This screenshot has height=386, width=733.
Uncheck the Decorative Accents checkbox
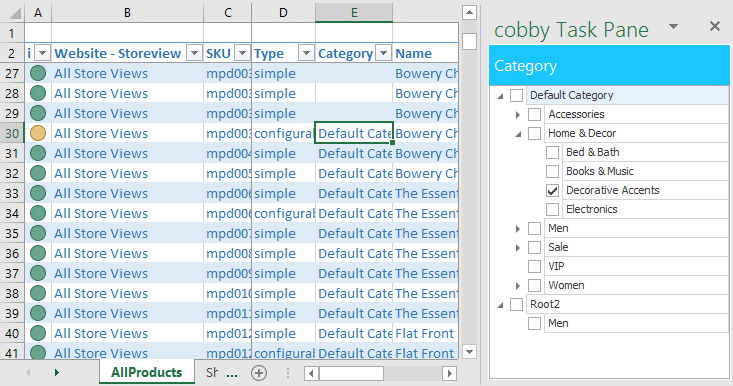[553, 190]
